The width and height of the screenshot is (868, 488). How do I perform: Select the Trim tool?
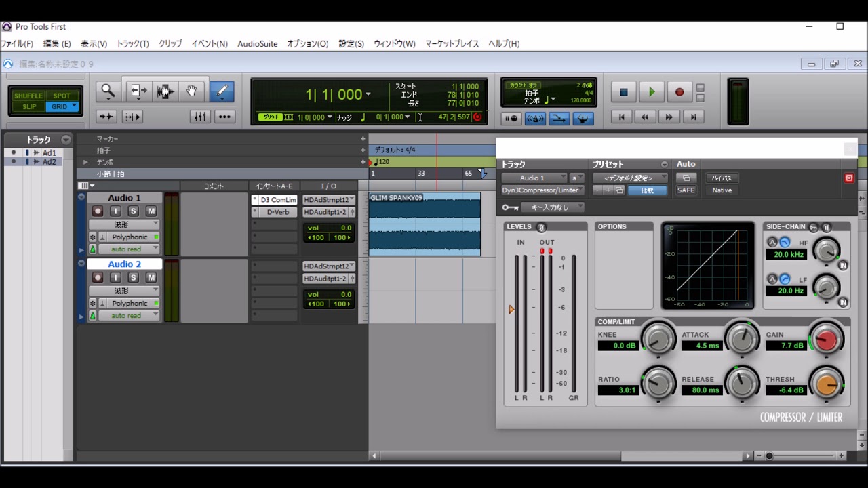(138, 91)
